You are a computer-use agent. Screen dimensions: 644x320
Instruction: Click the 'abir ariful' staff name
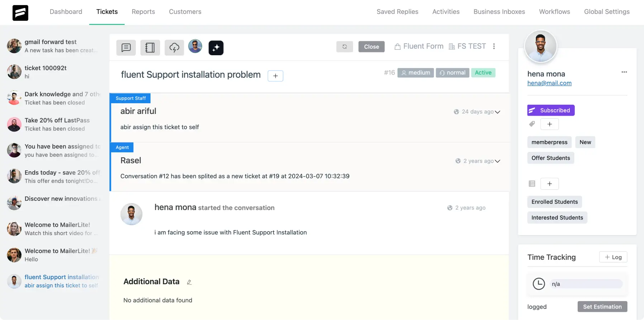pos(138,111)
